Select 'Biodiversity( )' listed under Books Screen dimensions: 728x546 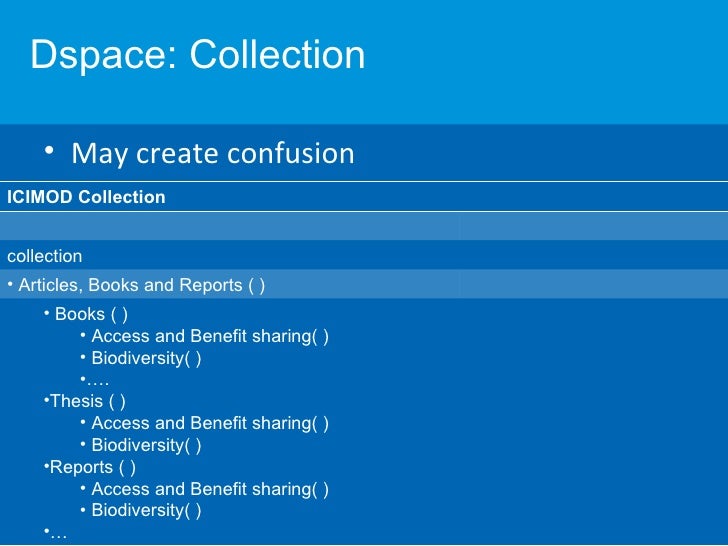[146, 358]
